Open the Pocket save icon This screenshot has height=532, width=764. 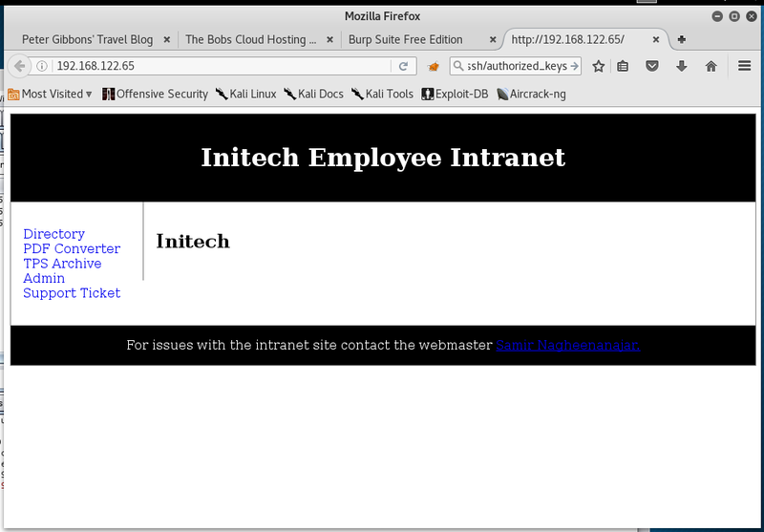point(652,66)
